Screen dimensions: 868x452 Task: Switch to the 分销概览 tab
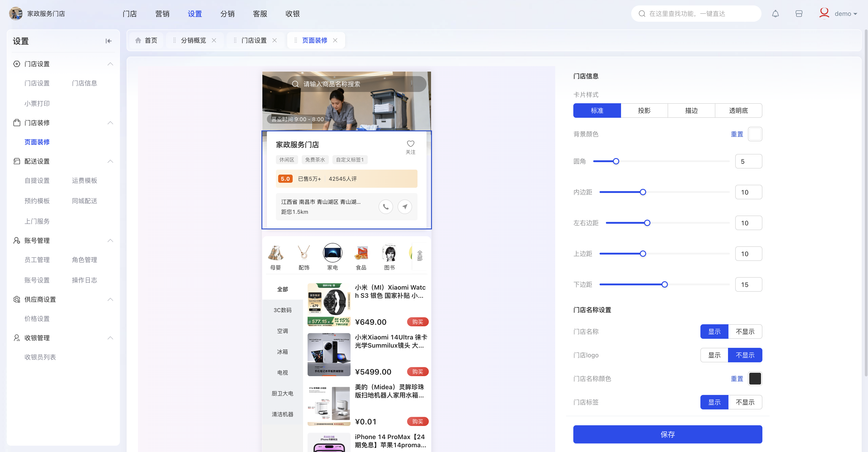tap(193, 41)
